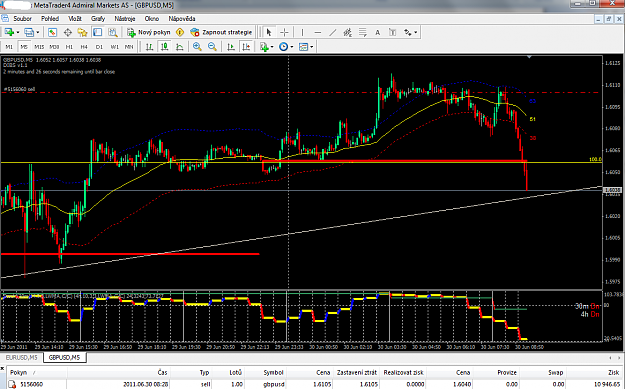Expand the arrows objects dropdown
This screenshot has width=625, height=389.
tap(415, 32)
